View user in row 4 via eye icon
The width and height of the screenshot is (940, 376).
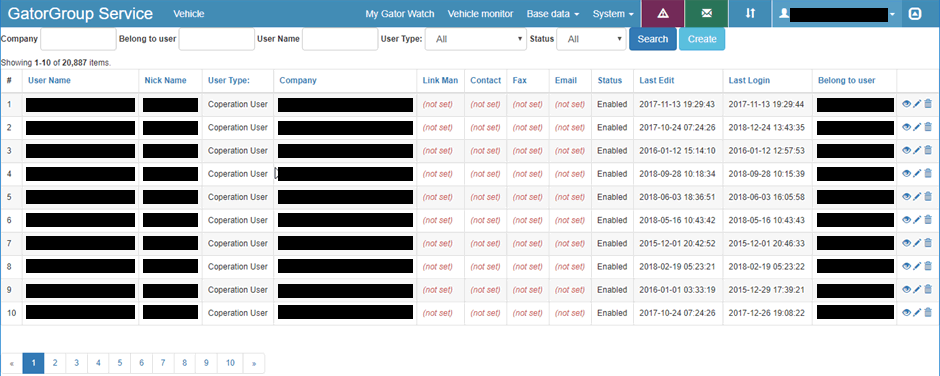coord(906,174)
